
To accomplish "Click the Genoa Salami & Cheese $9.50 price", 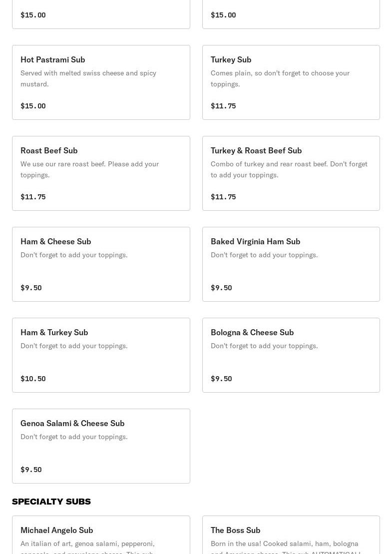I will click(31, 470).
